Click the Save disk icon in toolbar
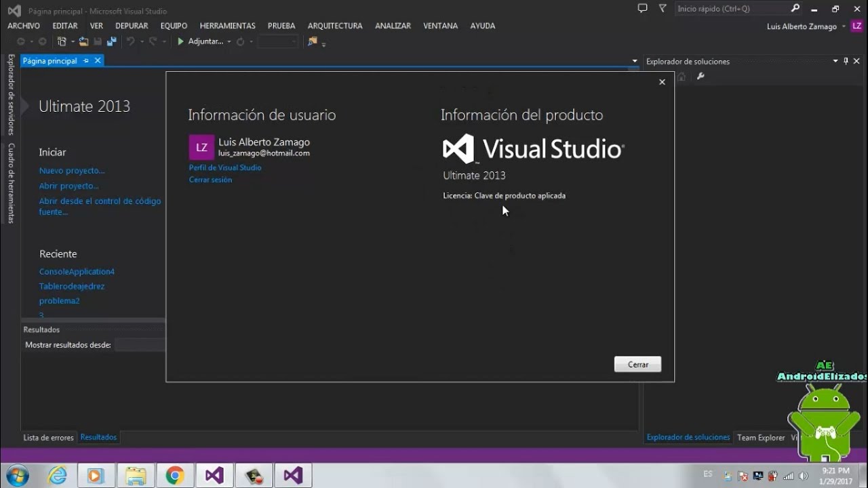 pos(98,41)
